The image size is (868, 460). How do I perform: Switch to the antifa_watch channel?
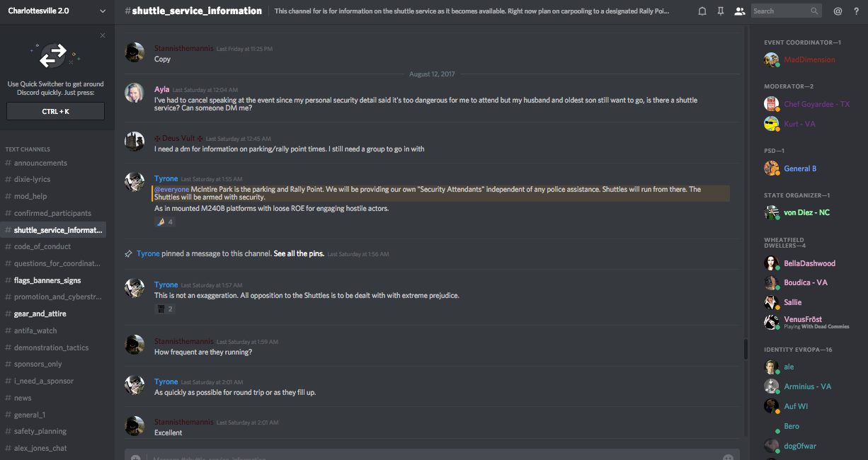pos(35,330)
